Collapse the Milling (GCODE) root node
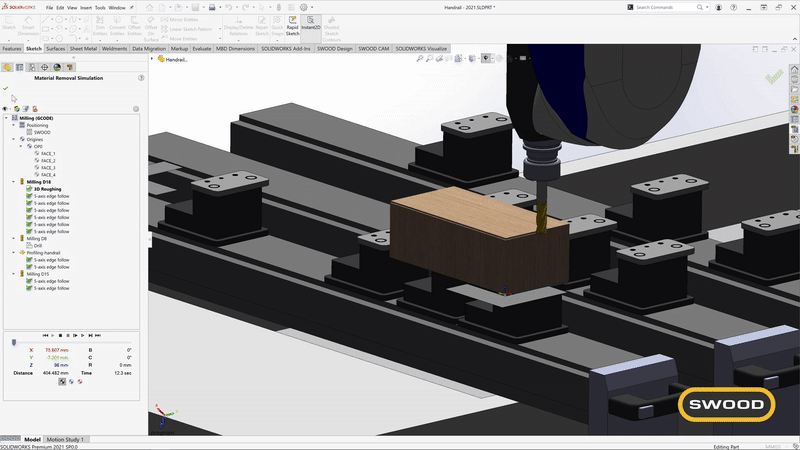This screenshot has height=450, width=800. [x=6, y=118]
